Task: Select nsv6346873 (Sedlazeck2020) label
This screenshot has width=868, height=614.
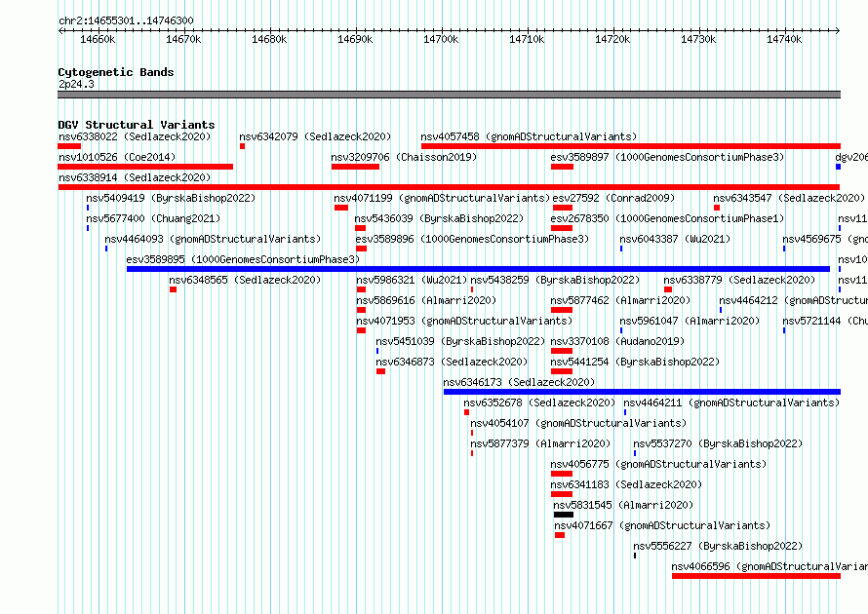Action: (x=452, y=362)
